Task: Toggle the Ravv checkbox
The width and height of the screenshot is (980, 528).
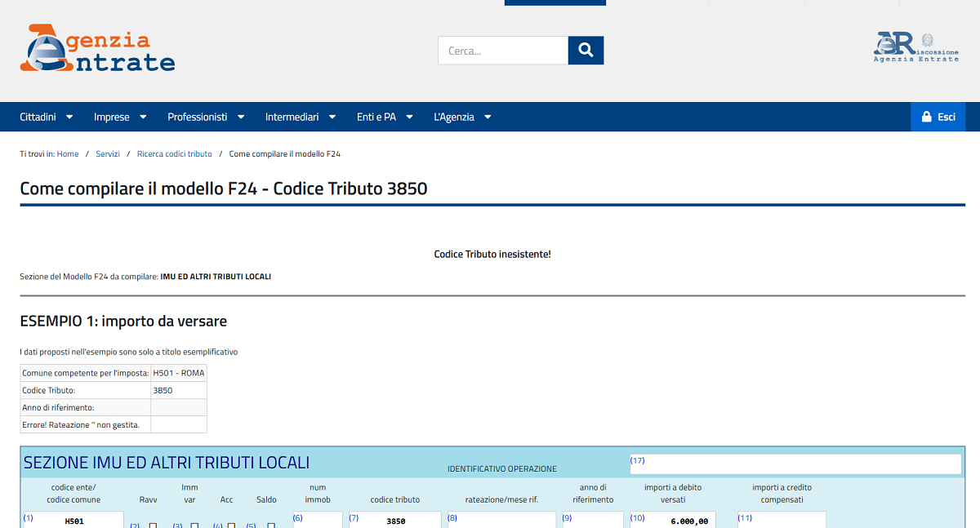Action: [x=153, y=526]
